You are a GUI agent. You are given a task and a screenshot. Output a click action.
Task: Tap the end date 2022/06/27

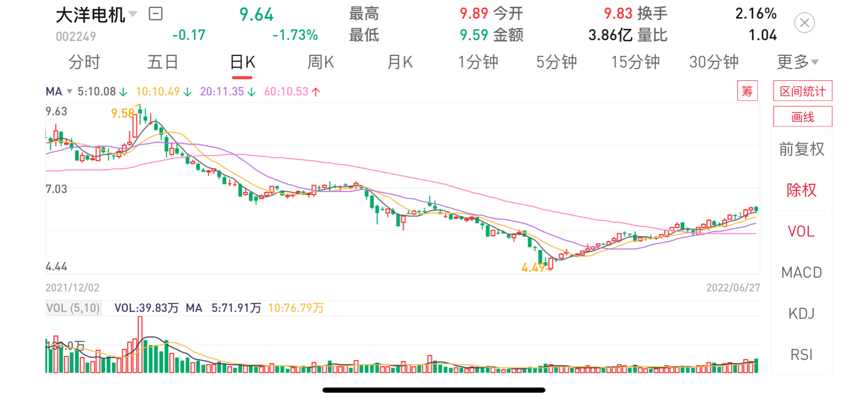[733, 288]
